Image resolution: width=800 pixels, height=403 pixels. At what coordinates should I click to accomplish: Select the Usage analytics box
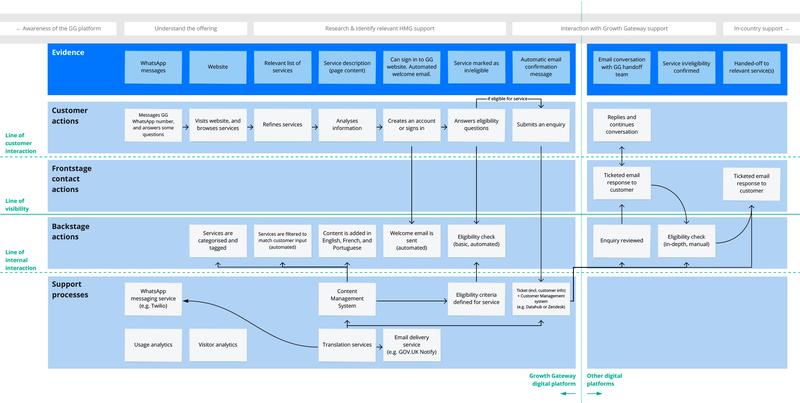pyautogui.click(x=153, y=344)
